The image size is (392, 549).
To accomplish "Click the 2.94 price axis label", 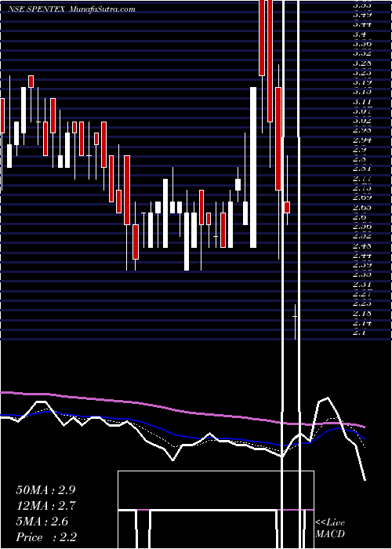I will click(362, 140).
